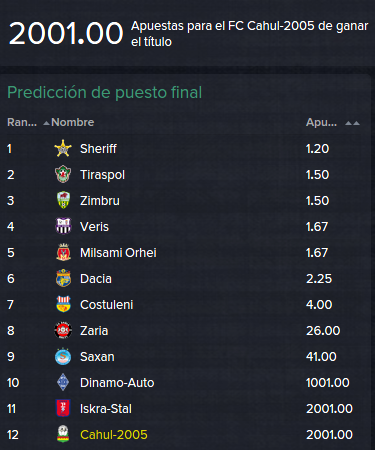Click the Sheriff club badge icon
375x450 pixels.
click(x=63, y=148)
